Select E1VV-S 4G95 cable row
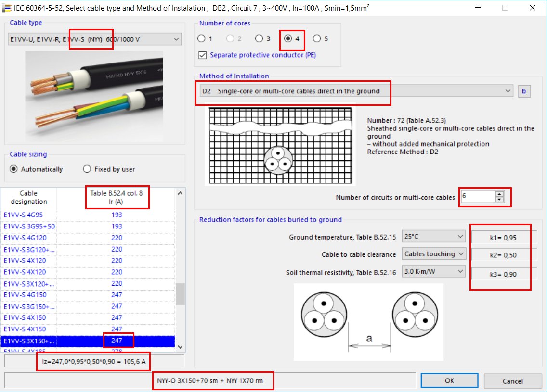547x392 pixels. point(29,215)
